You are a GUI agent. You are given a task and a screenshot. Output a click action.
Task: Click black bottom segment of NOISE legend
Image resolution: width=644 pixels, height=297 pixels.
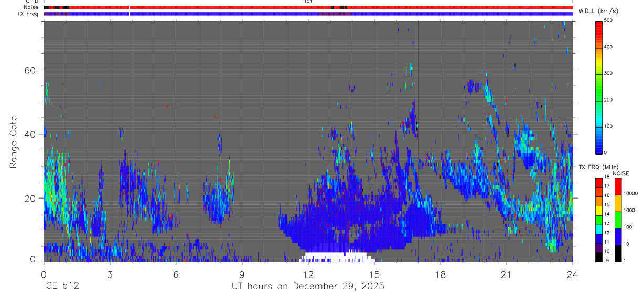click(617, 254)
